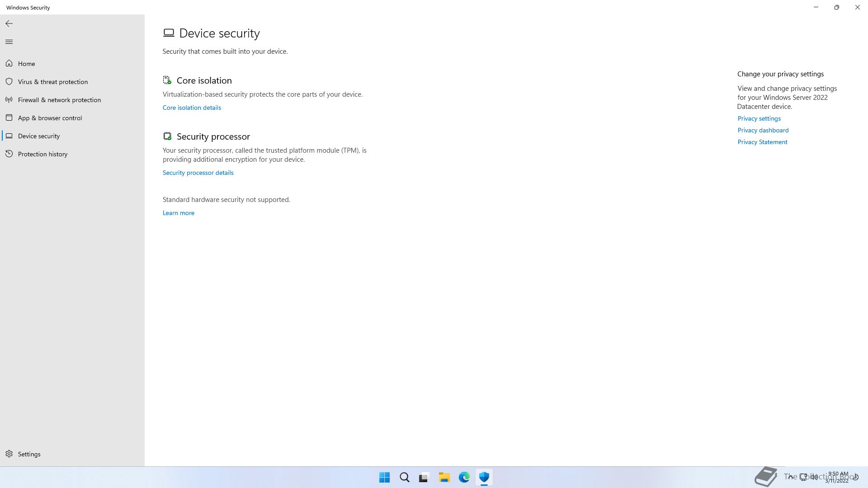Open Firewall & network protection page
This screenshot has width=868, height=488.
point(59,100)
